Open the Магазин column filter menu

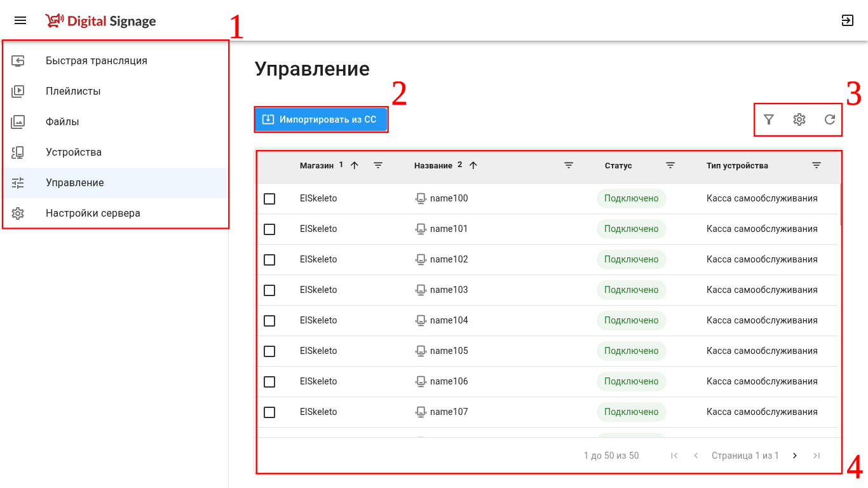click(x=378, y=166)
